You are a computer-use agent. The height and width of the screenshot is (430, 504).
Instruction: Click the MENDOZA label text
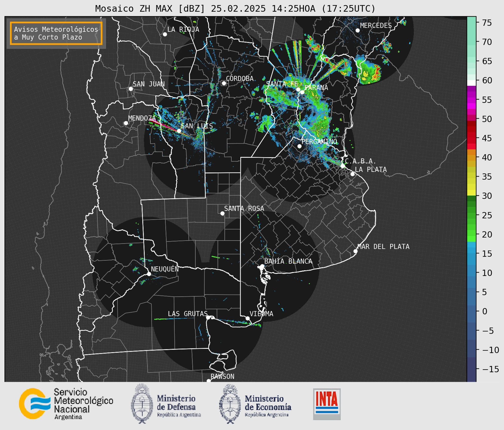click(x=142, y=118)
